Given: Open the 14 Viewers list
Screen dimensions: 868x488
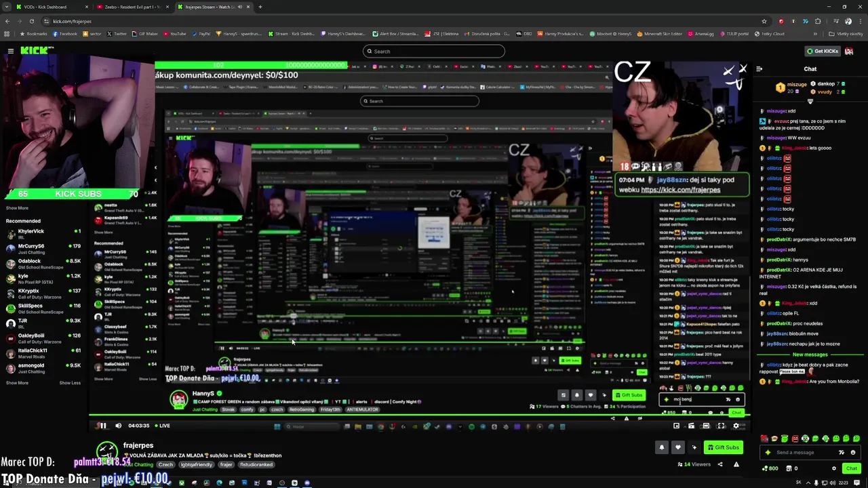Looking at the screenshot, I should point(694,464).
